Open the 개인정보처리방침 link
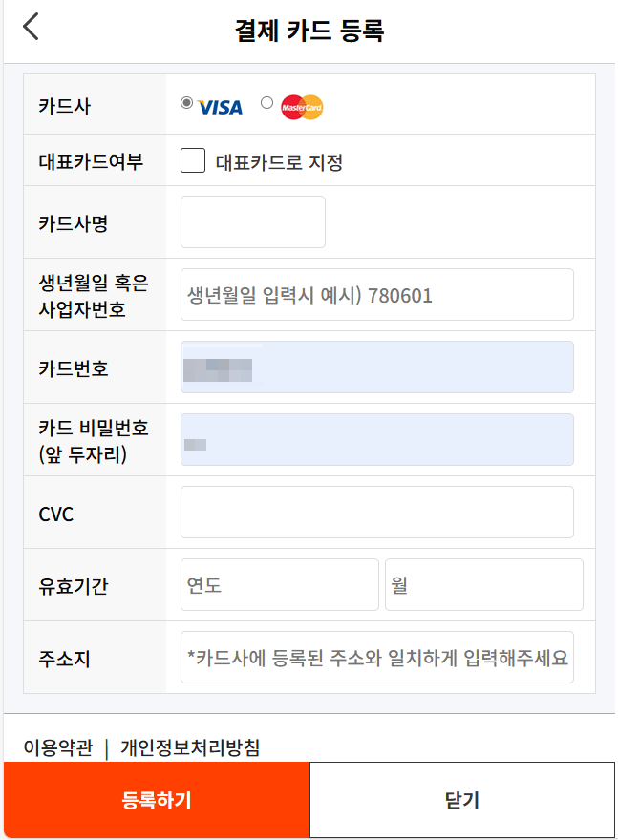Viewport: 618px width, 840px height. click(190, 746)
